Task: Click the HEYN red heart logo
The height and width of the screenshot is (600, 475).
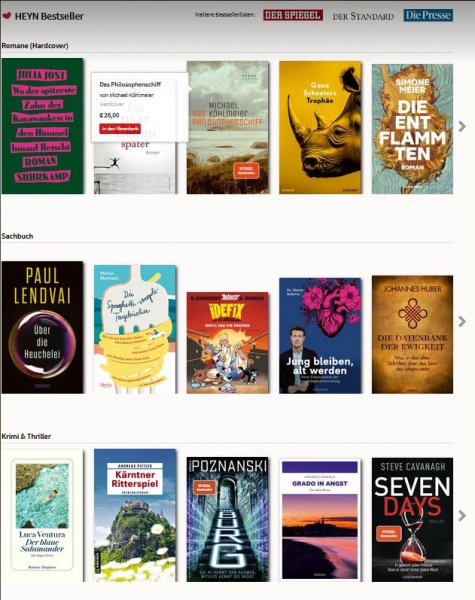Action: [7, 16]
